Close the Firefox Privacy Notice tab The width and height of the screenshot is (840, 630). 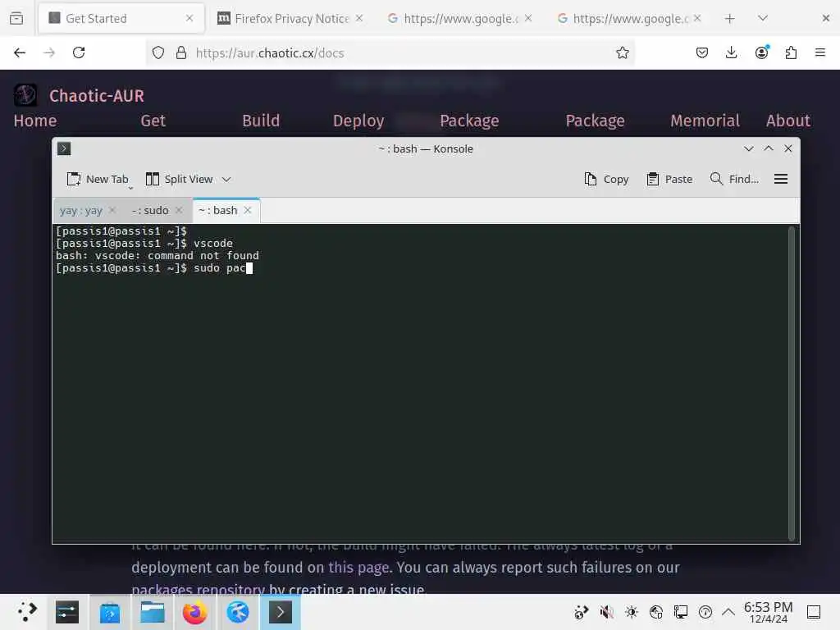[359, 18]
